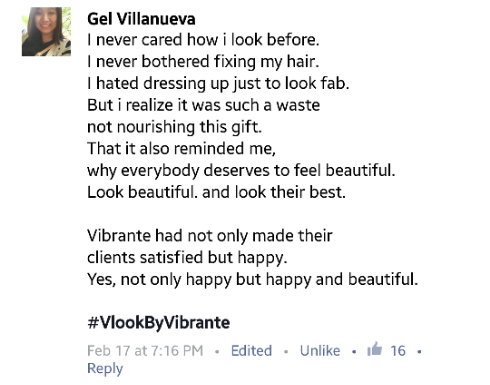Click the line 'not nourishing this gift'
This screenshot has width=490, height=385.
[175, 127]
